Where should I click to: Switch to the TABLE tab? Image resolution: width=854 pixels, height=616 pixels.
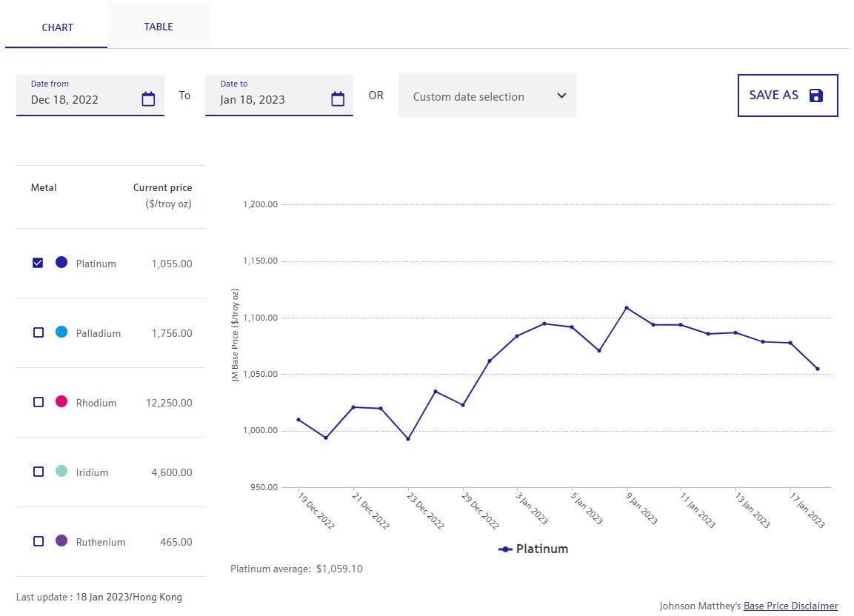[159, 27]
